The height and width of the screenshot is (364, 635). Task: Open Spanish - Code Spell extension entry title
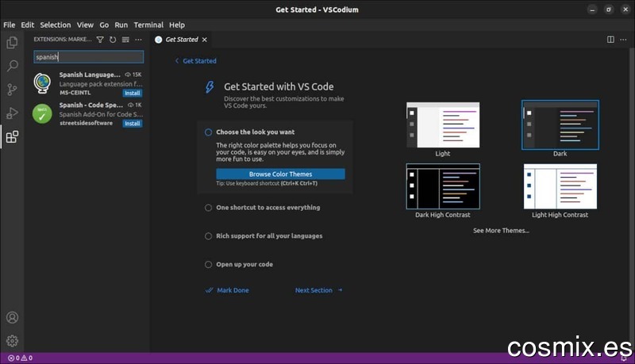click(x=91, y=105)
